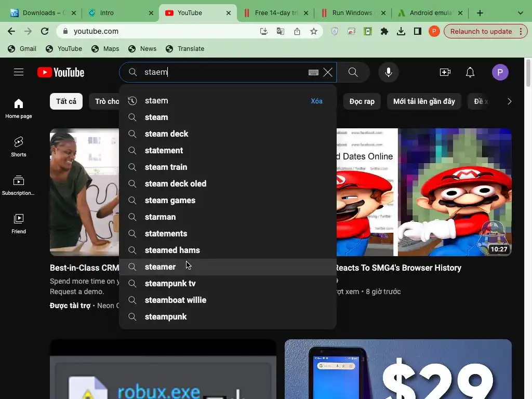The width and height of the screenshot is (532, 399).
Task: Choose the 'steam' suggestion
Action: click(x=228, y=117)
